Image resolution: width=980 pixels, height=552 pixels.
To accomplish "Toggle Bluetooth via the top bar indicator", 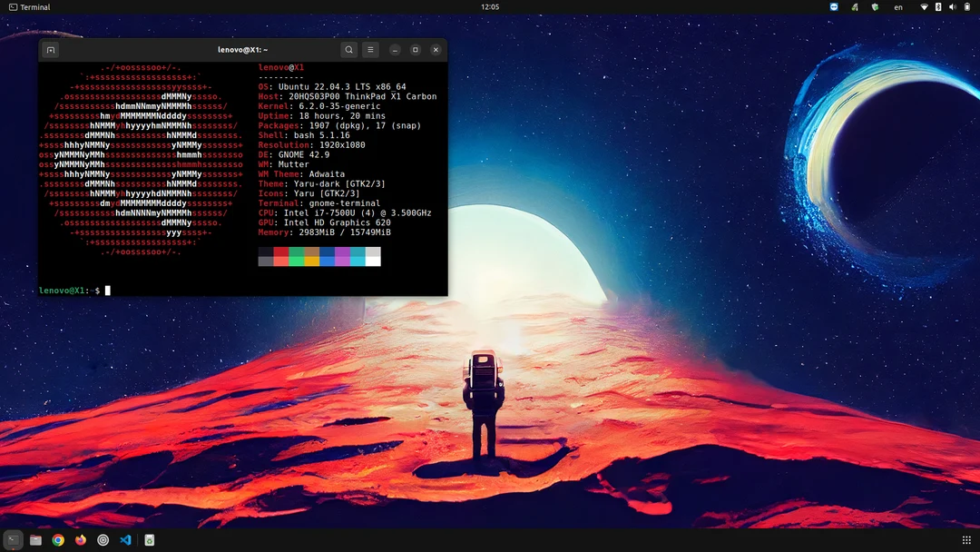I will point(938,6).
